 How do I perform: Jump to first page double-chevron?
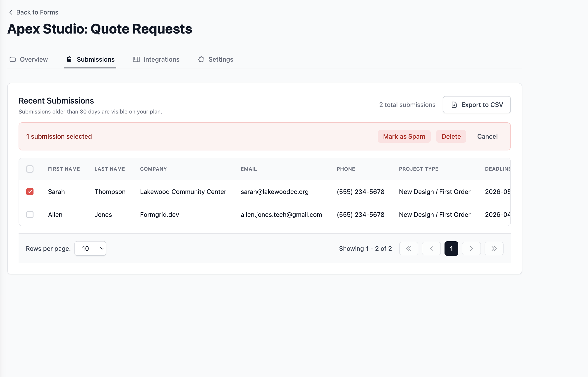coord(409,249)
